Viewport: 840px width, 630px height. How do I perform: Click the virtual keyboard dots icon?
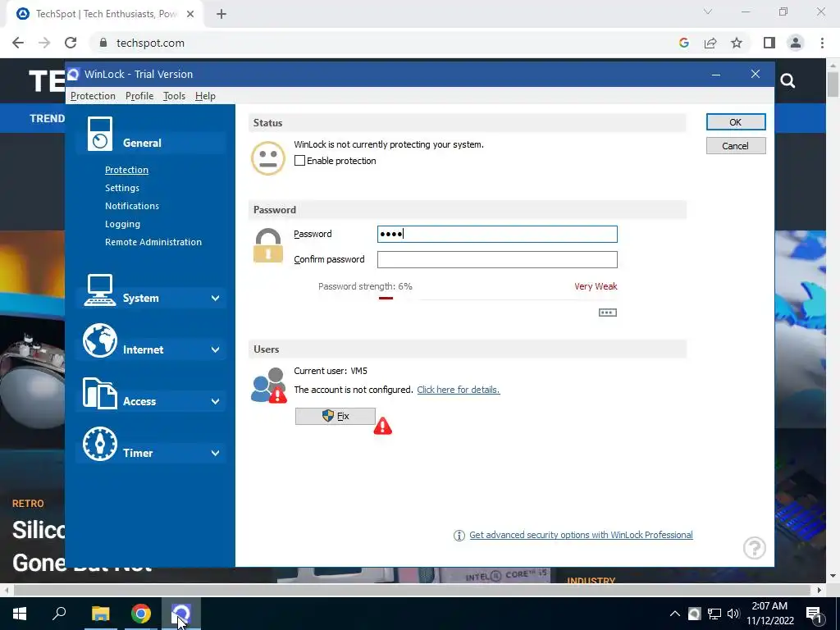coord(608,313)
